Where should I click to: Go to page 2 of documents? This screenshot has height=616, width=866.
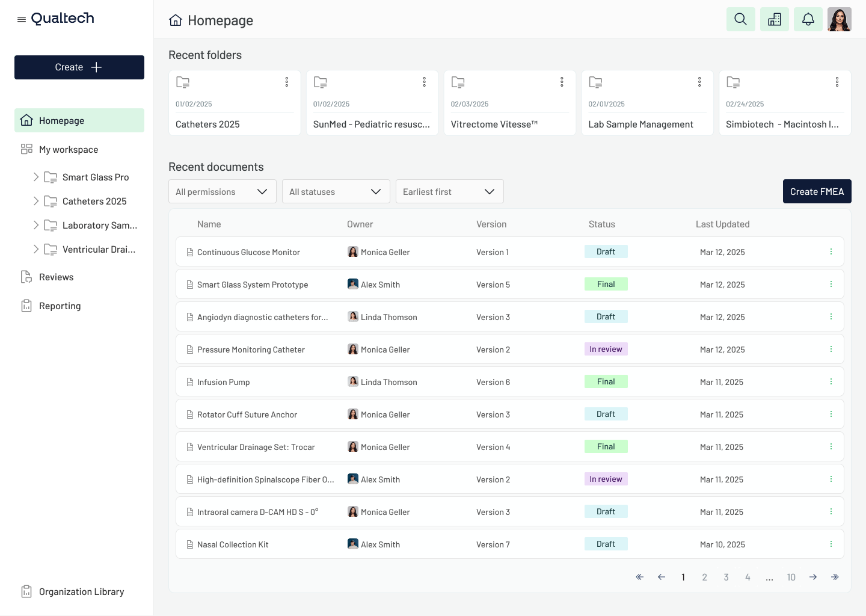pos(704,577)
